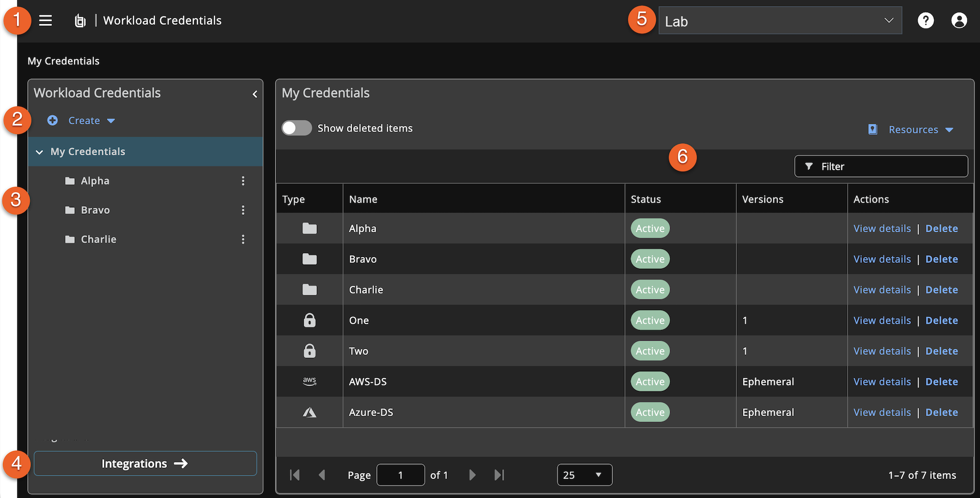The image size is (980, 498).
Task: Click the Active badge in the AWS-DS row
Action: pyautogui.click(x=650, y=381)
